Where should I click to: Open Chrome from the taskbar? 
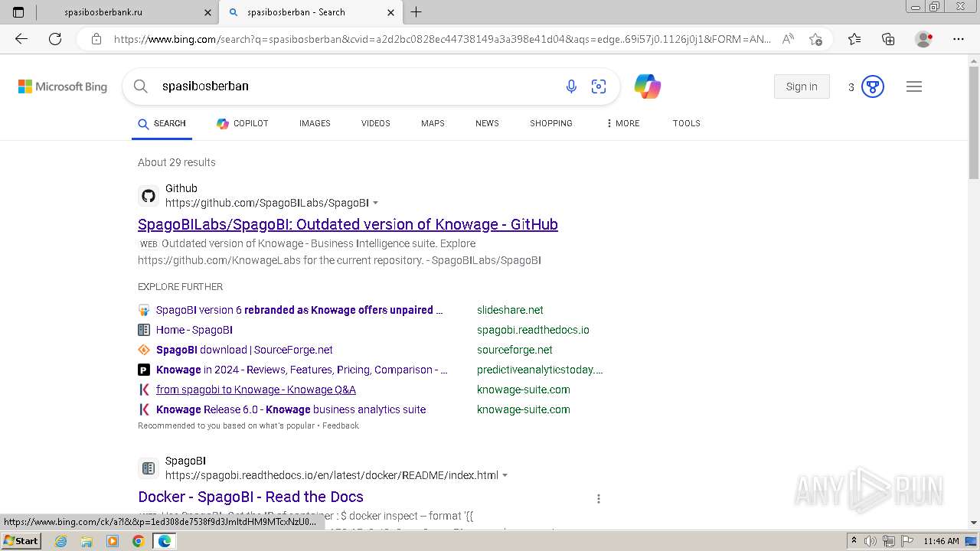tap(138, 541)
